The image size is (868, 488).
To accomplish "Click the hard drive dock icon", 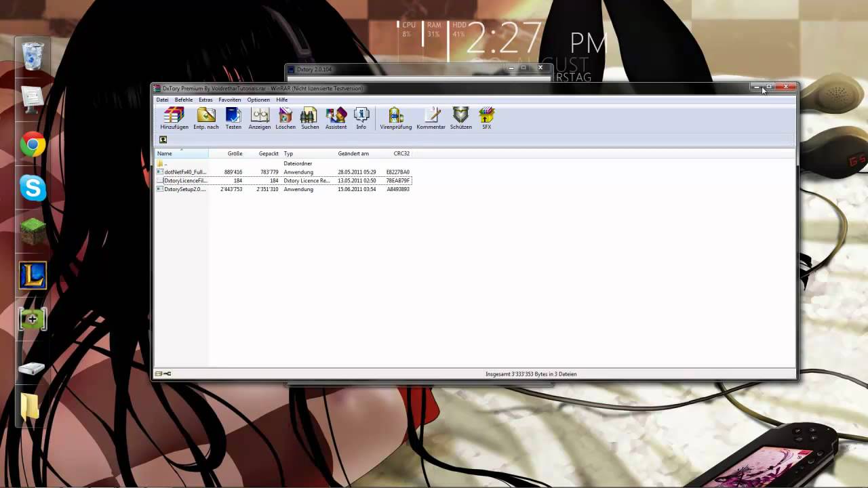I will point(32,368).
